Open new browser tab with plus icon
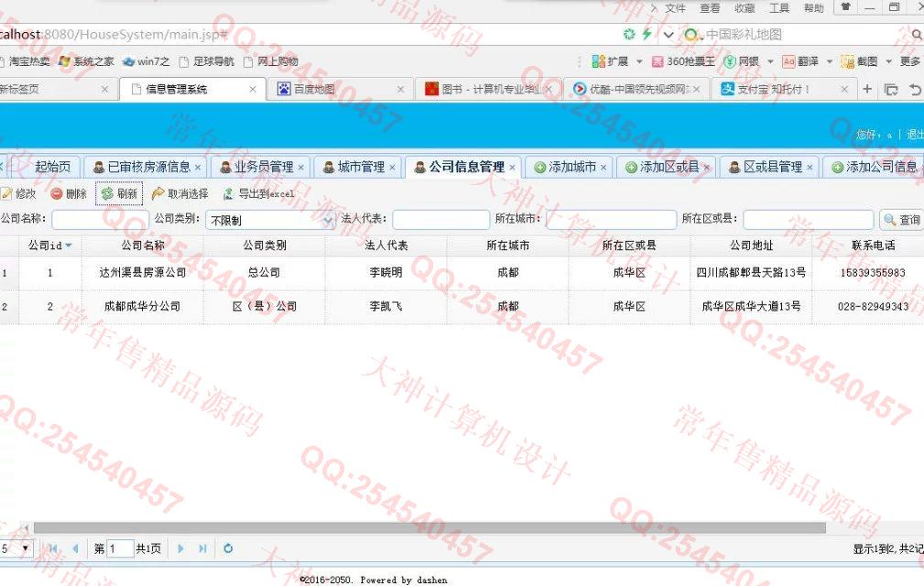The image size is (924, 586). click(867, 89)
